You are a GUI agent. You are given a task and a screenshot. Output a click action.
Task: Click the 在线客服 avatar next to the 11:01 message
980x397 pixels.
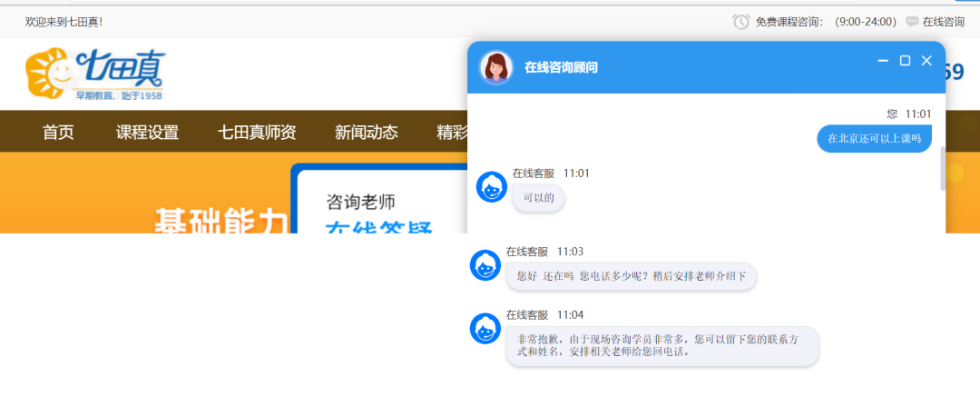click(492, 187)
